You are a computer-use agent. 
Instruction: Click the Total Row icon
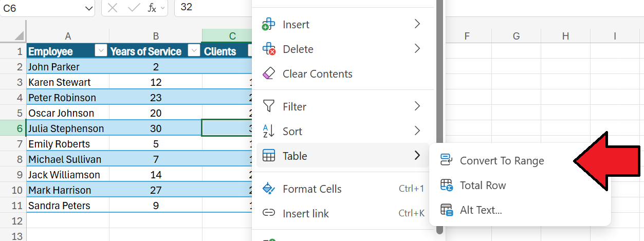(x=446, y=186)
